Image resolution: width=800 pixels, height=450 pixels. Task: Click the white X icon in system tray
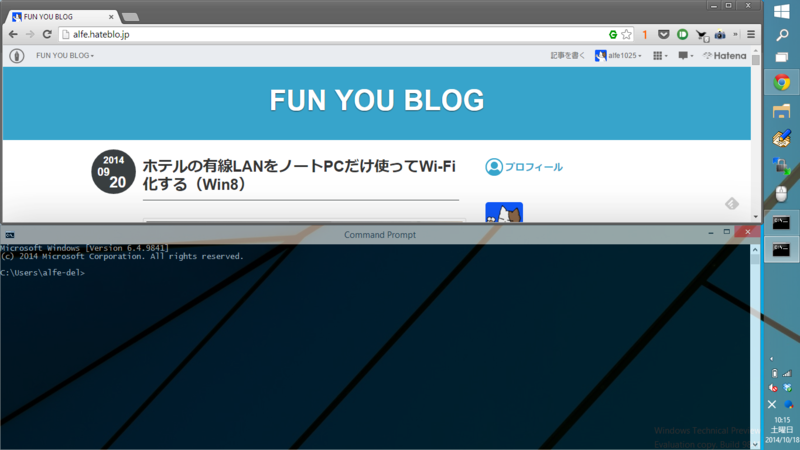pyautogui.click(x=772, y=405)
